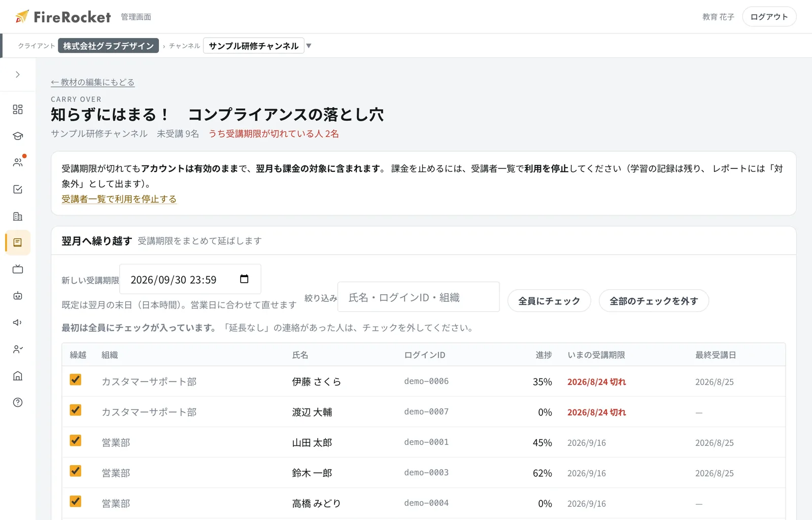Click the 翌月へ繰り越す section heading

(97, 240)
